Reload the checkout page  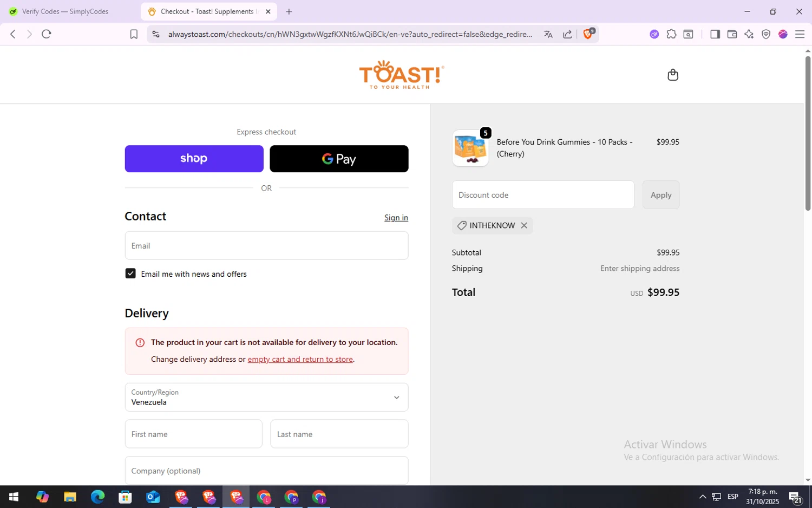(47, 34)
